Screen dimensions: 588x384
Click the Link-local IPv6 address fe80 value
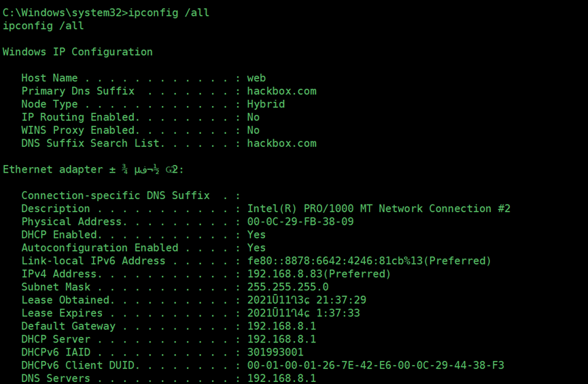(369, 261)
